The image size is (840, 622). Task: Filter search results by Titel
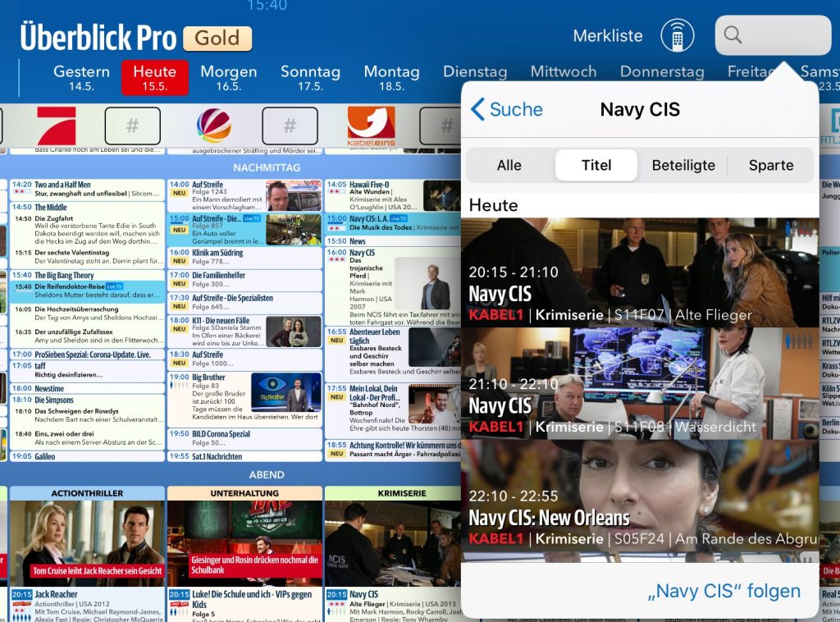click(x=596, y=165)
